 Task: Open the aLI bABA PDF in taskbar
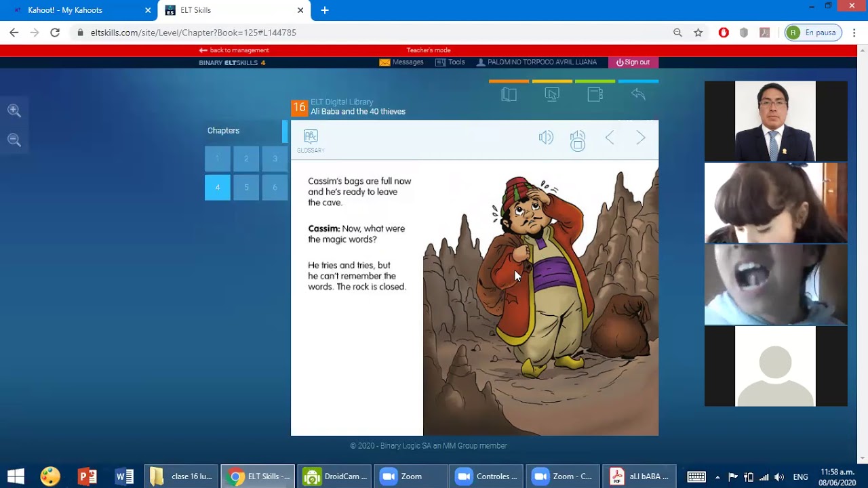pos(640,476)
